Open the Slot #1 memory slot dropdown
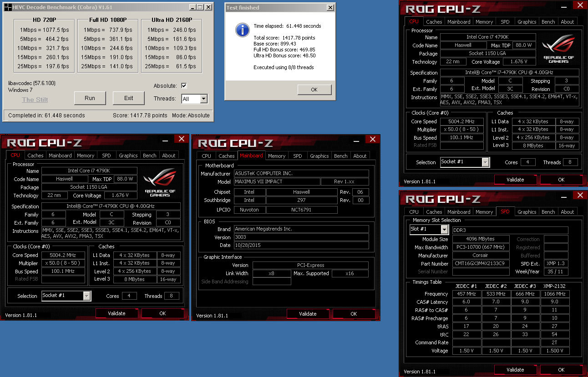Viewport: 588px width, 377px height. (x=444, y=230)
